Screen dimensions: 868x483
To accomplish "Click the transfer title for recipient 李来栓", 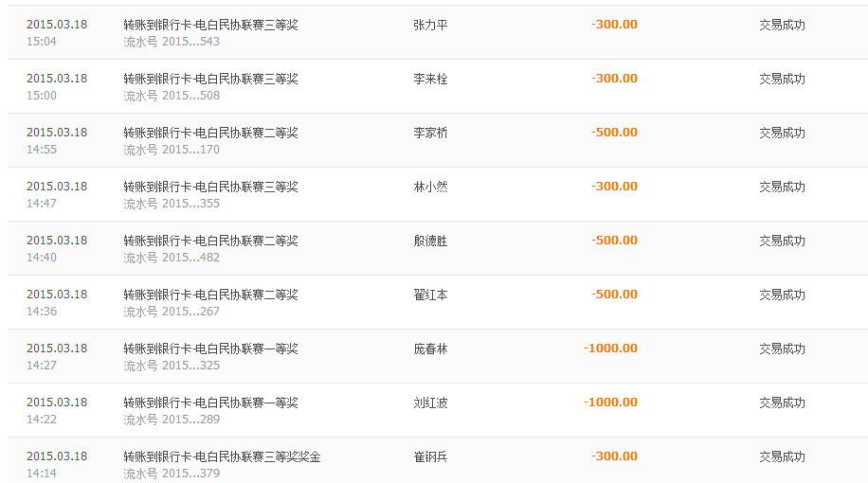I will [x=210, y=79].
